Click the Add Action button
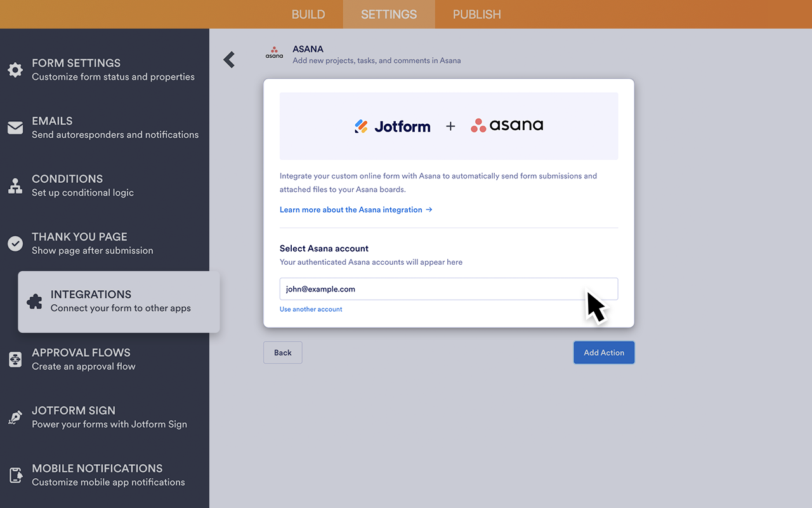Screen dimensions: 812x508 (603, 352)
